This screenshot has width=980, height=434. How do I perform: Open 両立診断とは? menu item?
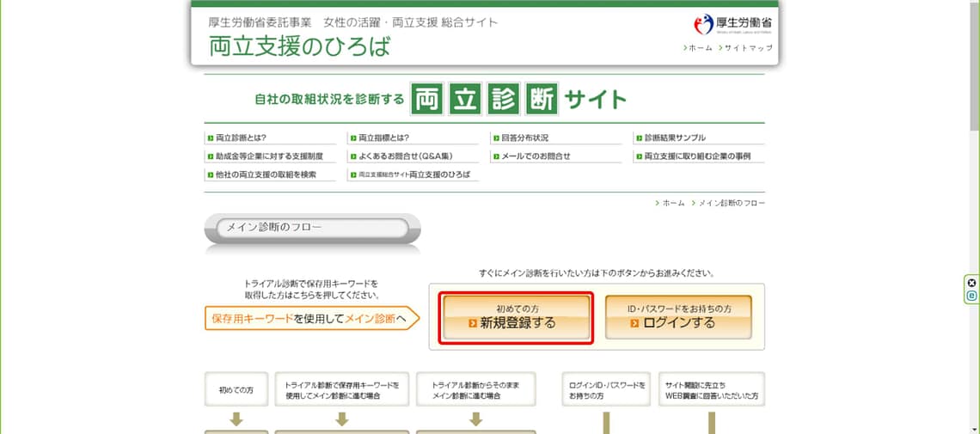[x=241, y=138]
